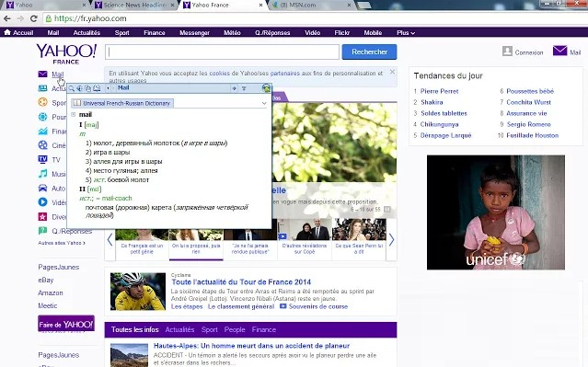588x367 pixels.
Task: Click the purple Mail envelope icon at top right
Action: (559, 51)
